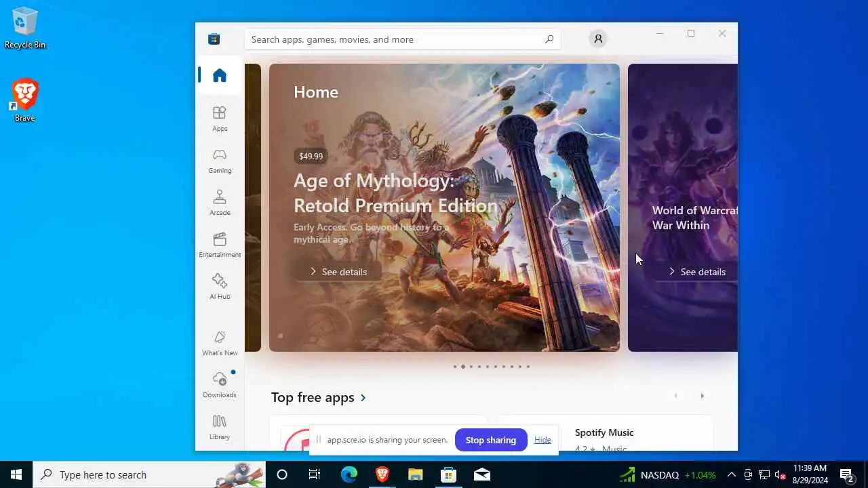See details for Age of Mythology
The height and width of the screenshot is (488, 868).
338,272
